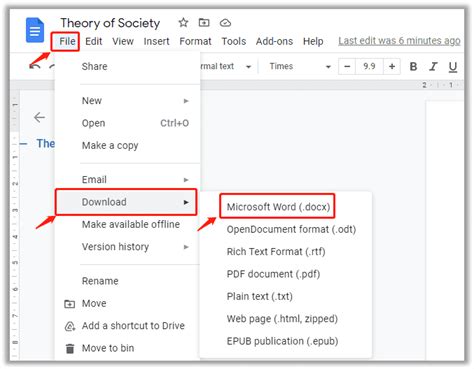Open the Normal text style dropdown
474x369 pixels.
[226, 66]
